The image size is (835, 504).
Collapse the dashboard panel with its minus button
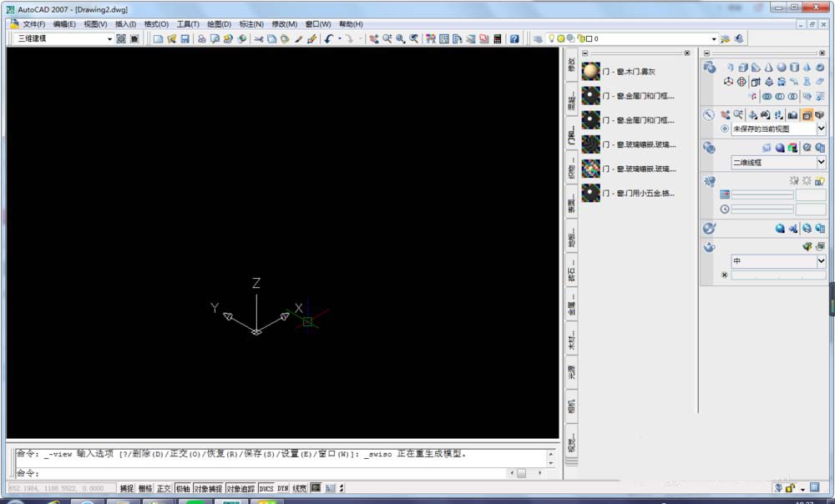click(x=706, y=53)
